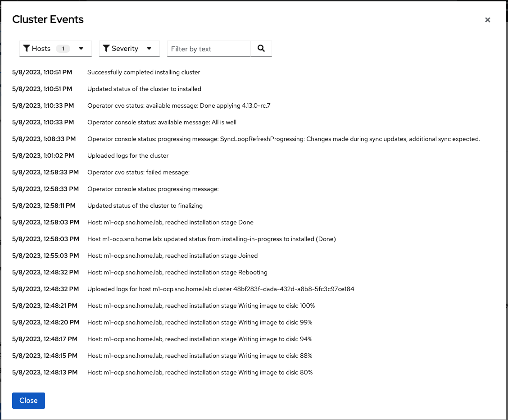508x420 pixels.
Task: Toggle the Severity filter control
Action: (x=129, y=48)
